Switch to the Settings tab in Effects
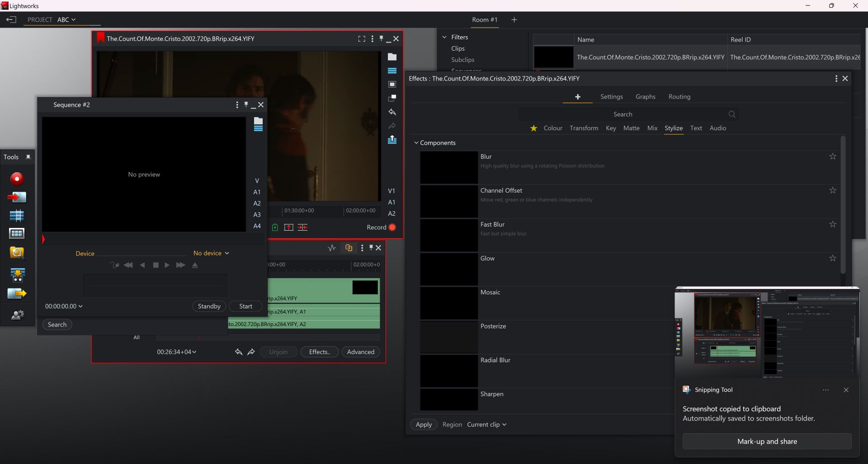Screen dimensions: 868x464 click(611, 97)
